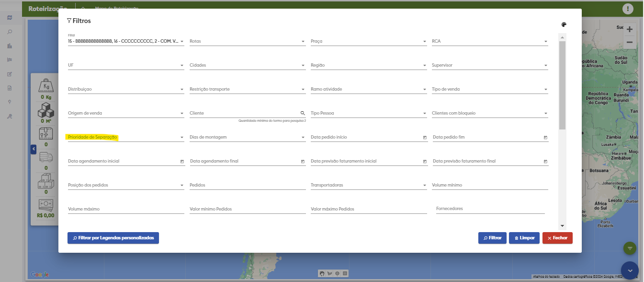644x282 pixels.
Task: Click Filtrar por Legendas personalizadas button
Action: tap(113, 238)
